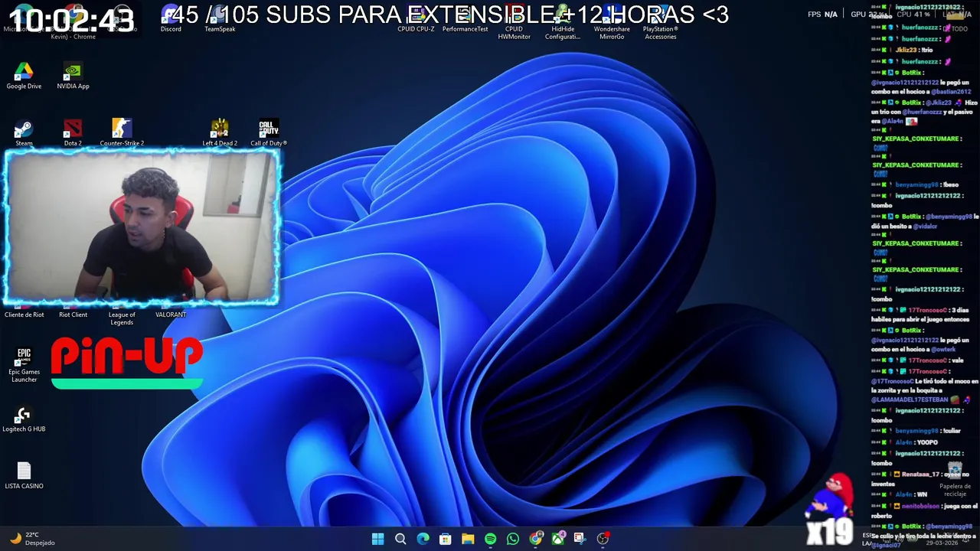Select the NVIDIA App desktop icon
980x551 pixels.
point(73,75)
